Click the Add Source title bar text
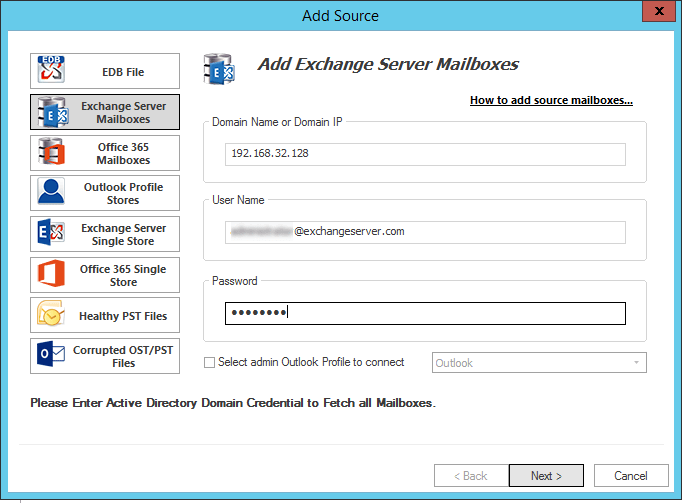Screen dimensions: 682x503 (x=341, y=16)
